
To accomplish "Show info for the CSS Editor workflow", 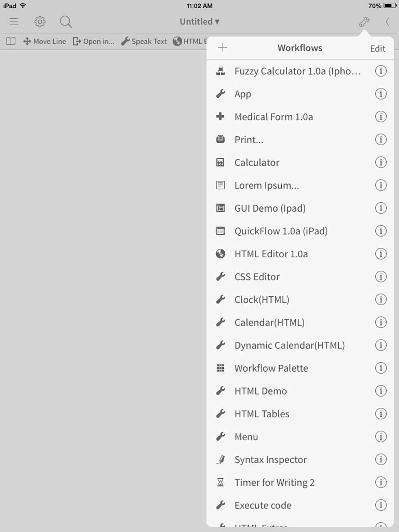I will click(381, 276).
